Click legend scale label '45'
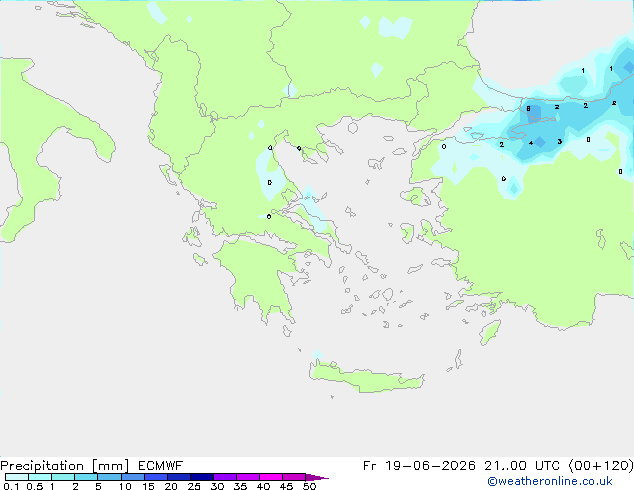The image size is (634, 490). click(x=286, y=486)
